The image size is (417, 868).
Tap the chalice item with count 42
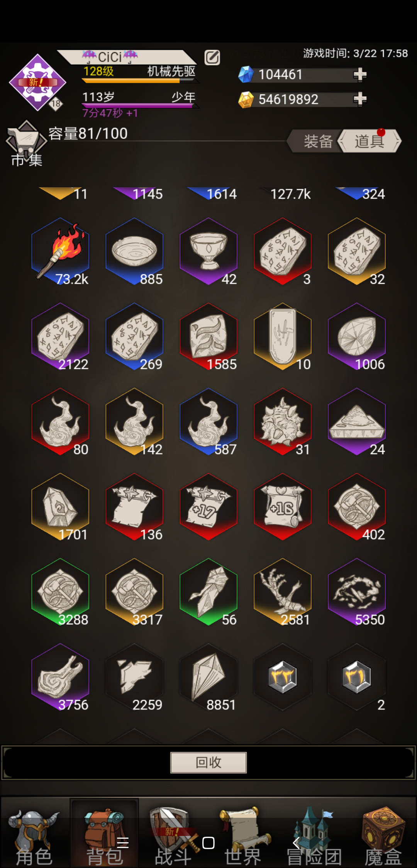[208, 251]
